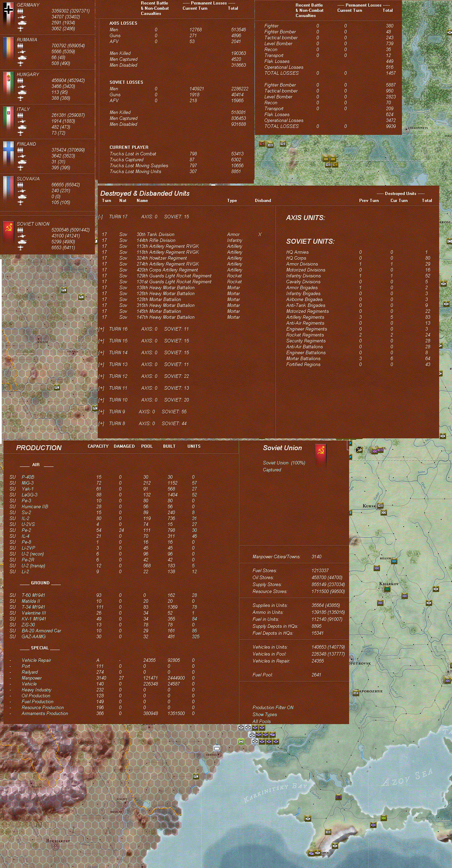452x868 pixels.
Task: Toggle the Production Filter ON setting
Action: 273,707
